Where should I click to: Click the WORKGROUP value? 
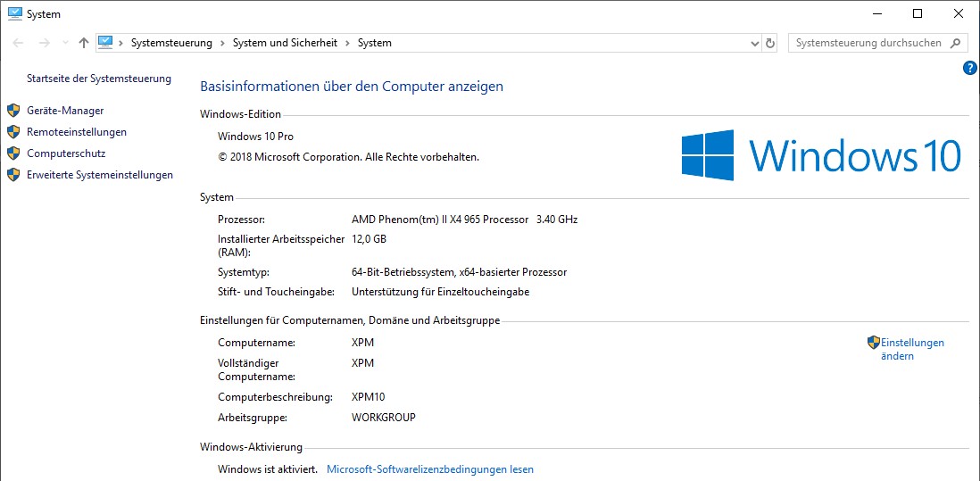tap(384, 418)
